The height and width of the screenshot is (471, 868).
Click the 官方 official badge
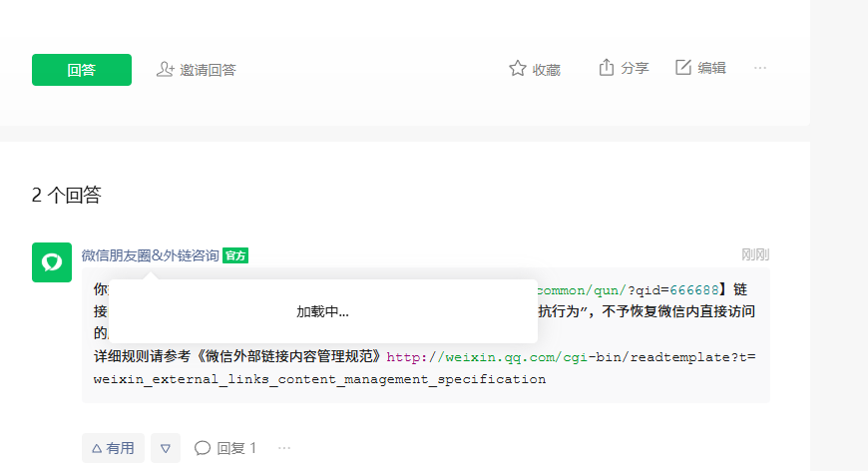[x=235, y=255]
